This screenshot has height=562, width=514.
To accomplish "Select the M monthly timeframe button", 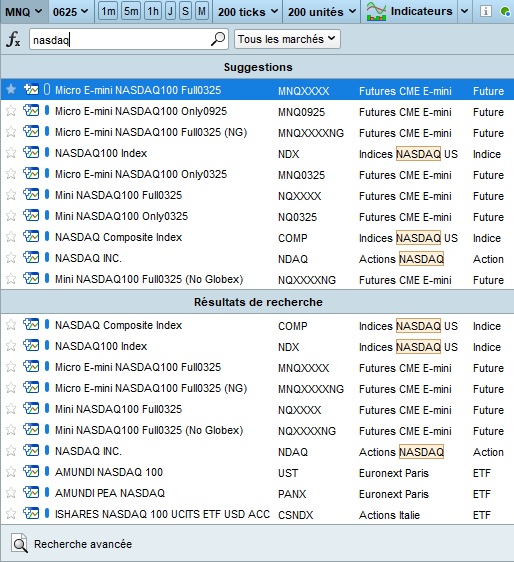I will click(x=202, y=11).
